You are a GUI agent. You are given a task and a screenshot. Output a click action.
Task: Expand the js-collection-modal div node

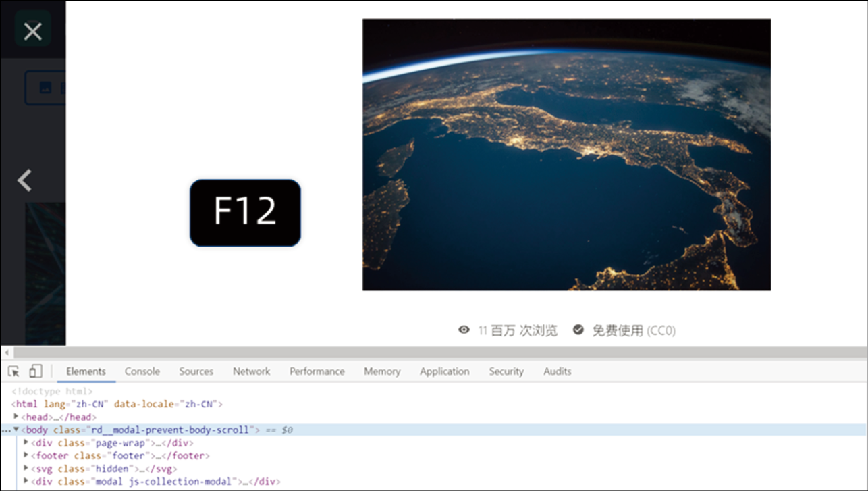pos(26,481)
